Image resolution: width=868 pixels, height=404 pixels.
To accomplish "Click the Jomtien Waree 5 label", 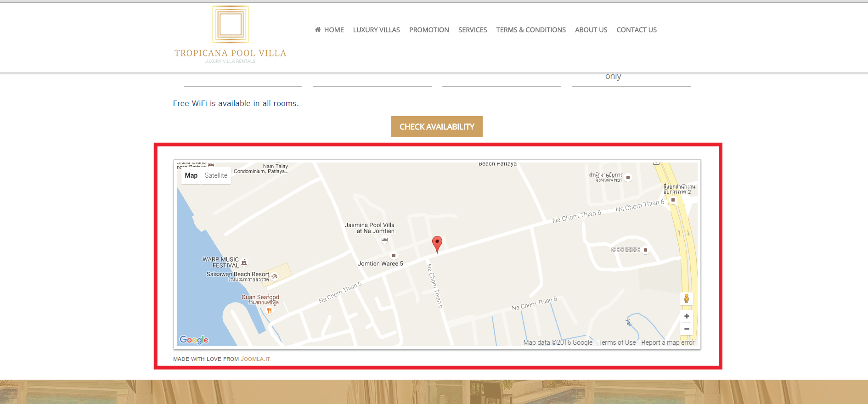I will pyautogui.click(x=380, y=264).
